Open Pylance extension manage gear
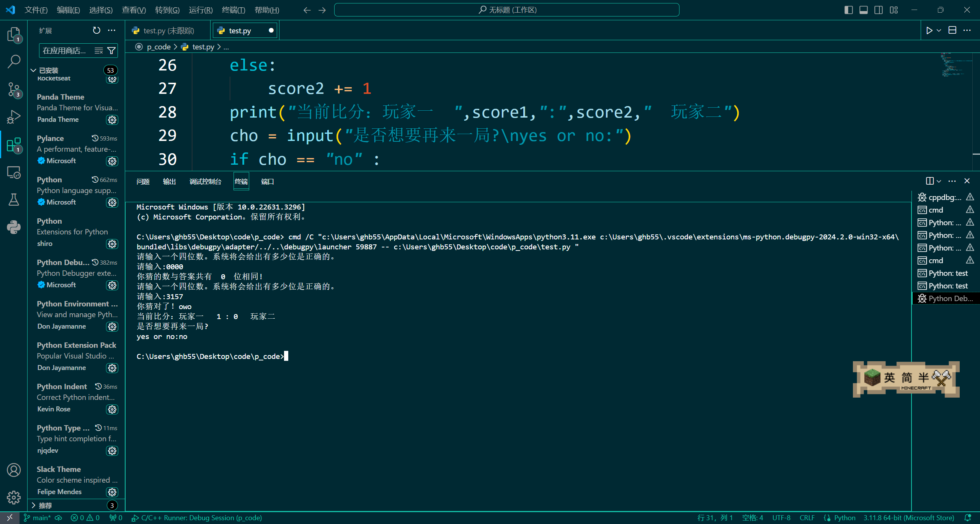 coord(112,161)
